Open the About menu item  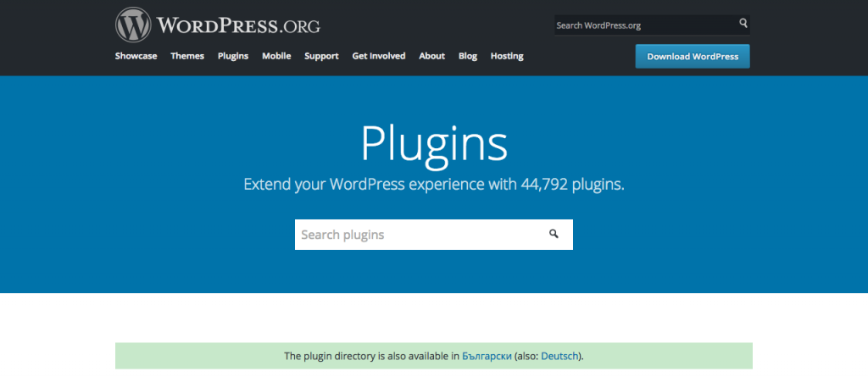(431, 56)
